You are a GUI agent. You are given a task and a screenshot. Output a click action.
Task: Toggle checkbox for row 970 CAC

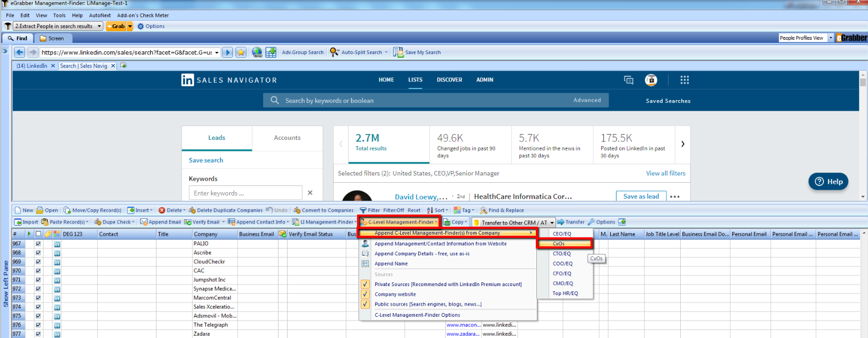pyautogui.click(x=38, y=271)
